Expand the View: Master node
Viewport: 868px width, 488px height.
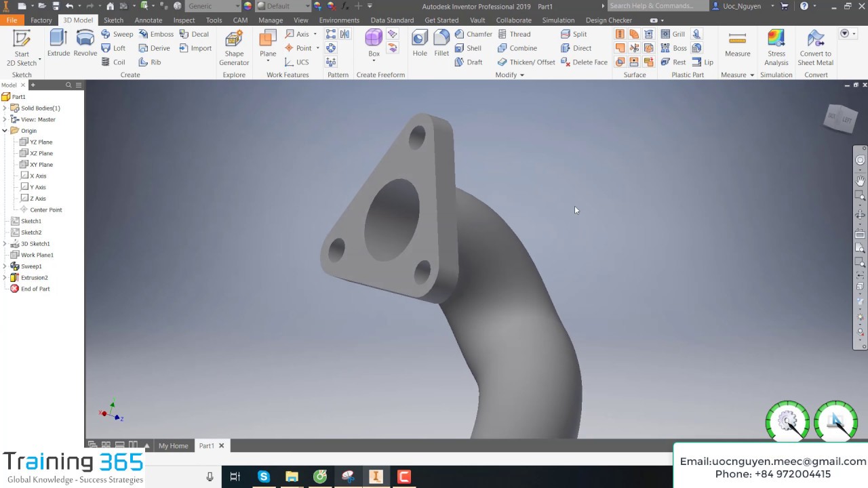click(x=5, y=119)
